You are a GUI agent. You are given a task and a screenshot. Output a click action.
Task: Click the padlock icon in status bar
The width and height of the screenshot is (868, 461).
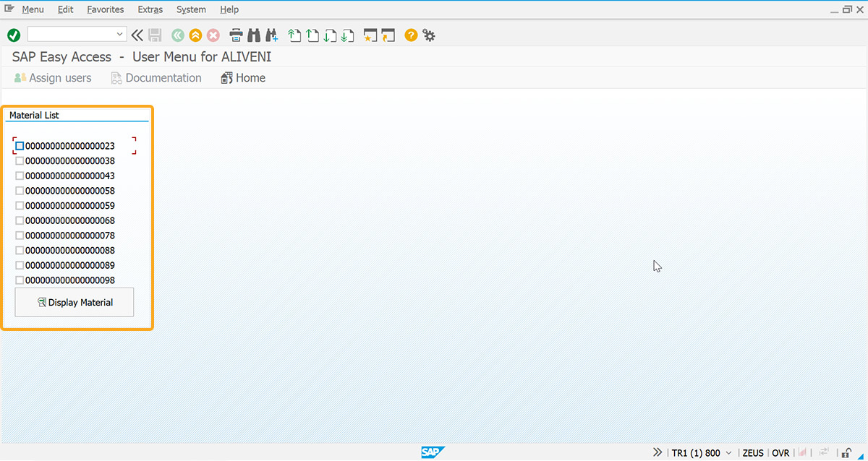pos(846,452)
